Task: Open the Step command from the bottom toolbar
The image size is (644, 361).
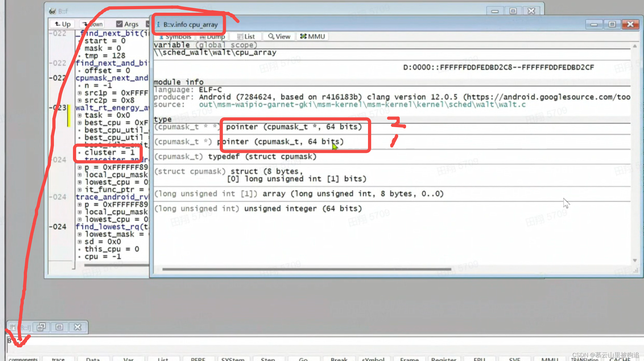Action: 268,359
